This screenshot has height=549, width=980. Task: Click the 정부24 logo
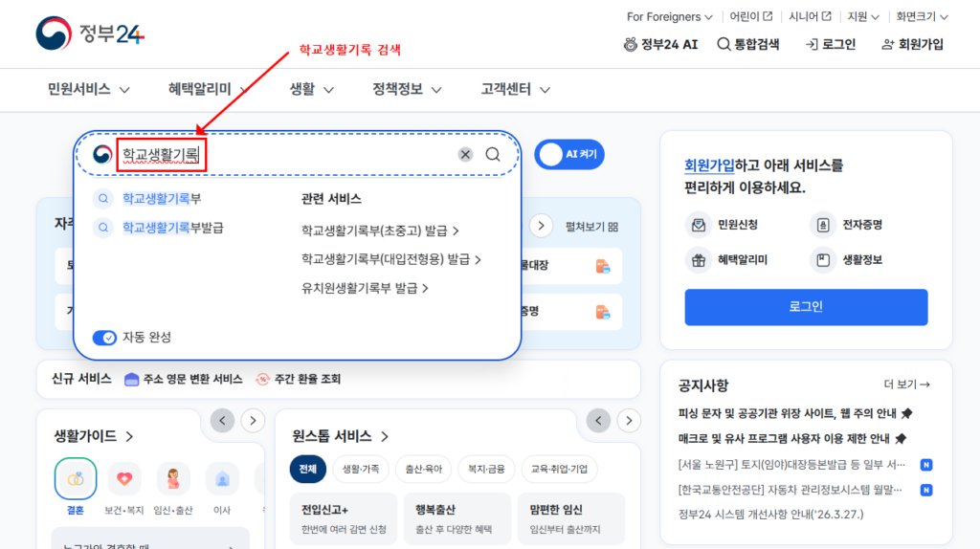[x=90, y=33]
